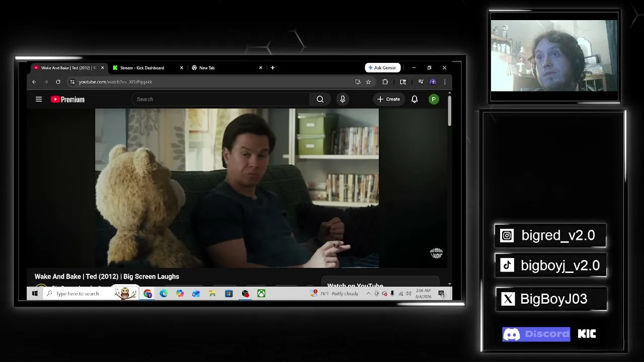Open the Windows Start menu
644x362 pixels.
tap(35, 294)
